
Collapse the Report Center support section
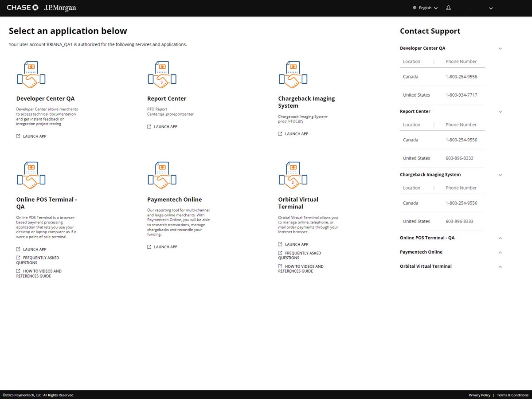[x=500, y=112]
